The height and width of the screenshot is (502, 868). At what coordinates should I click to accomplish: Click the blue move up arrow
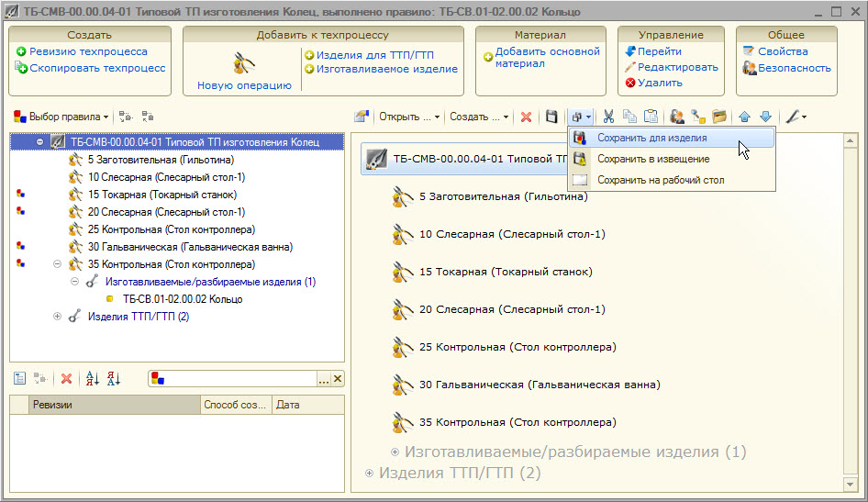pos(744,117)
